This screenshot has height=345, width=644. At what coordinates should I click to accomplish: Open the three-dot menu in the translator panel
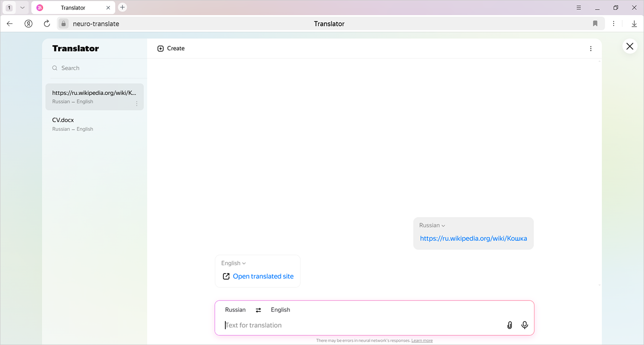[x=591, y=48]
